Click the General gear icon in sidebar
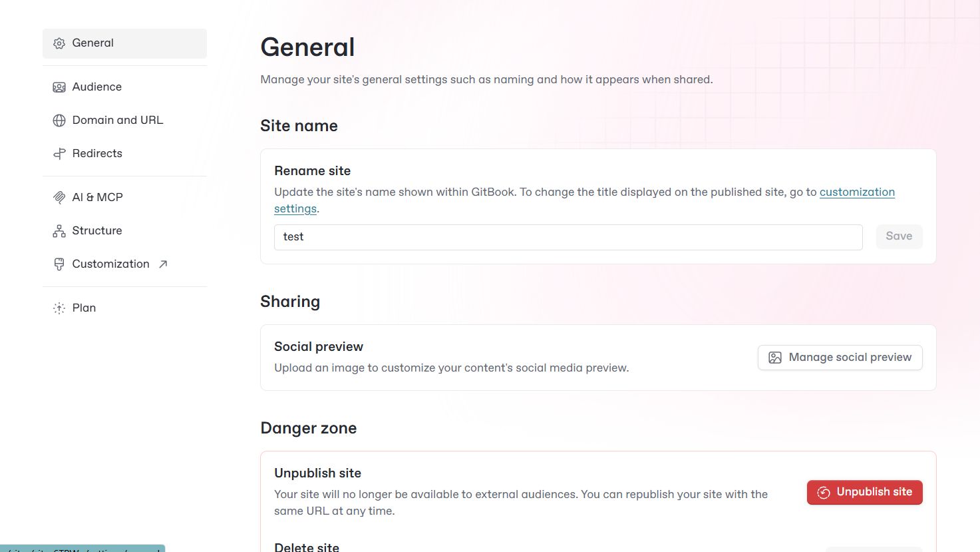Viewport: 980px width, 552px height. click(x=59, y=43)
